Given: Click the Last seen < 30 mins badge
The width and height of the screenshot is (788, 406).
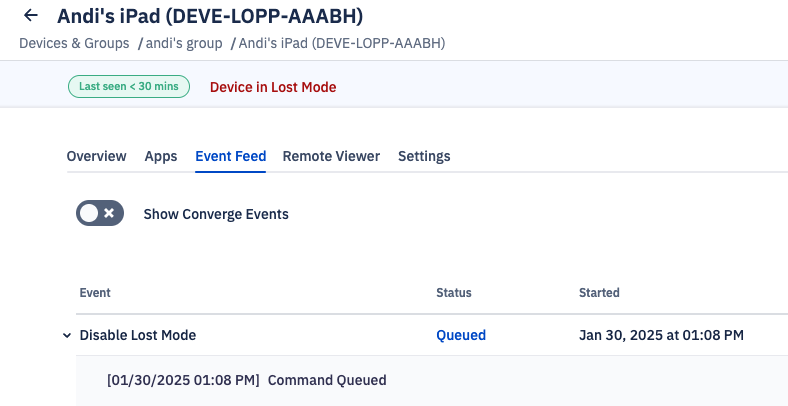Looking at the screenshot, I should click(x=129, y=87).
